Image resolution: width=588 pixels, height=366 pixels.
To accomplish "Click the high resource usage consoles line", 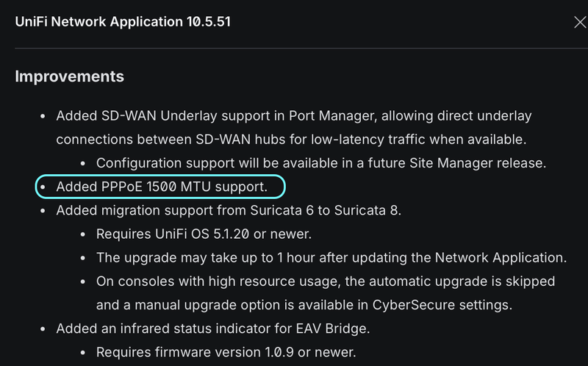I will (326, 281).
